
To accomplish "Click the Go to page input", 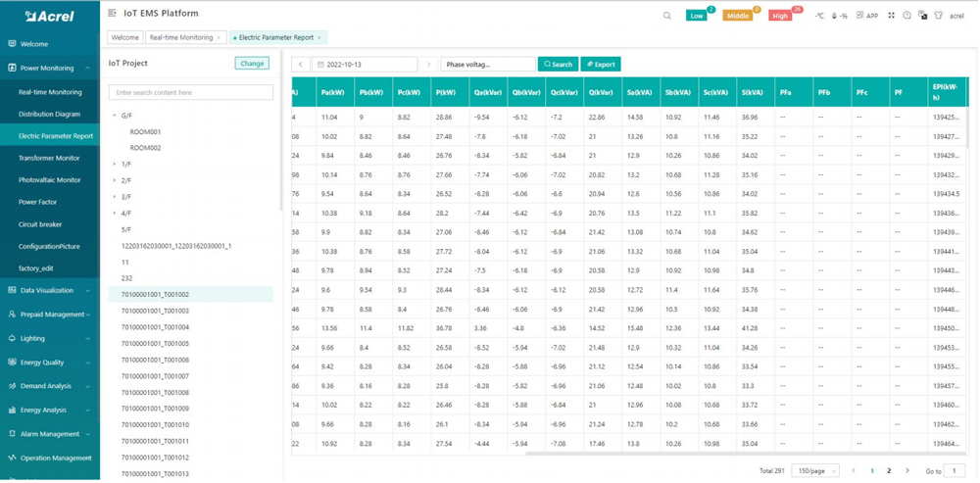I will [x=955, y=470].
